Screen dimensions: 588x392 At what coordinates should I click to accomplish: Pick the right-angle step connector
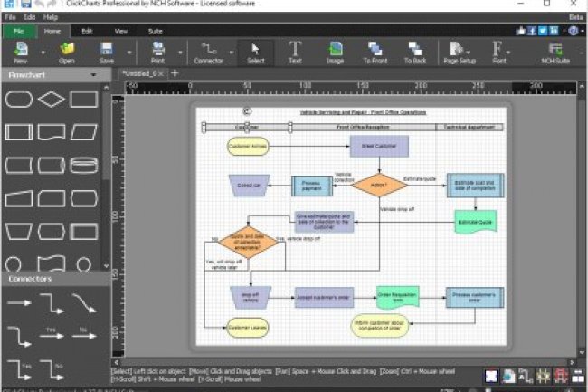[52, 303]
